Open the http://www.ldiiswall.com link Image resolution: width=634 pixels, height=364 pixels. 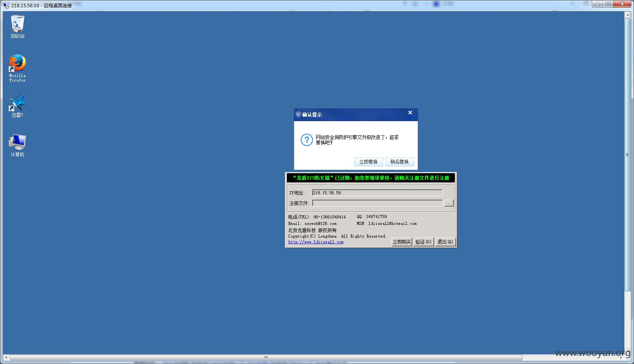[x=316, y=242]
